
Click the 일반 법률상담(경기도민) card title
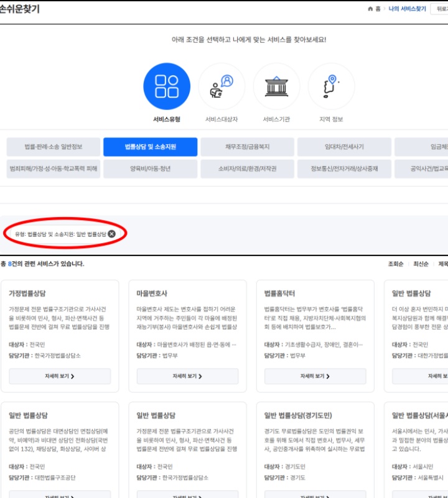click(x=298, y=415)
